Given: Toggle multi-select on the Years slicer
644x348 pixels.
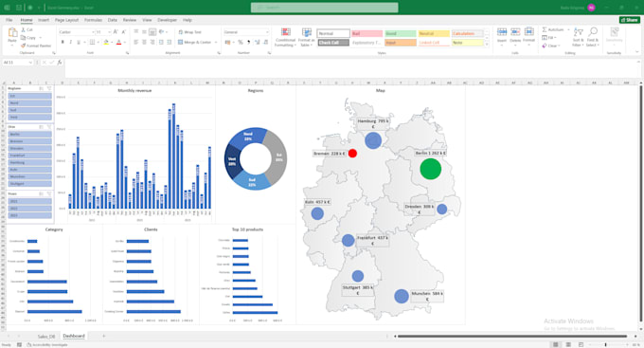Looking at the screenshot, I should tap(41, 193).
